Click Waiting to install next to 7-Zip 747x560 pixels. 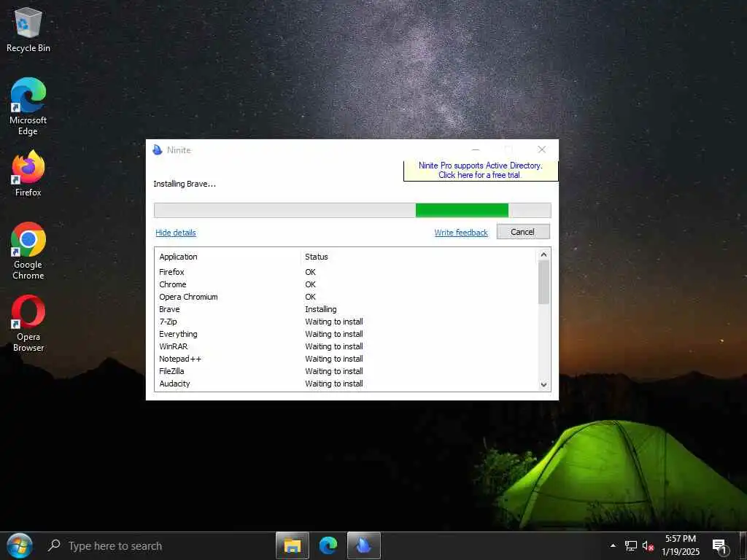click(x=334, y=322)
